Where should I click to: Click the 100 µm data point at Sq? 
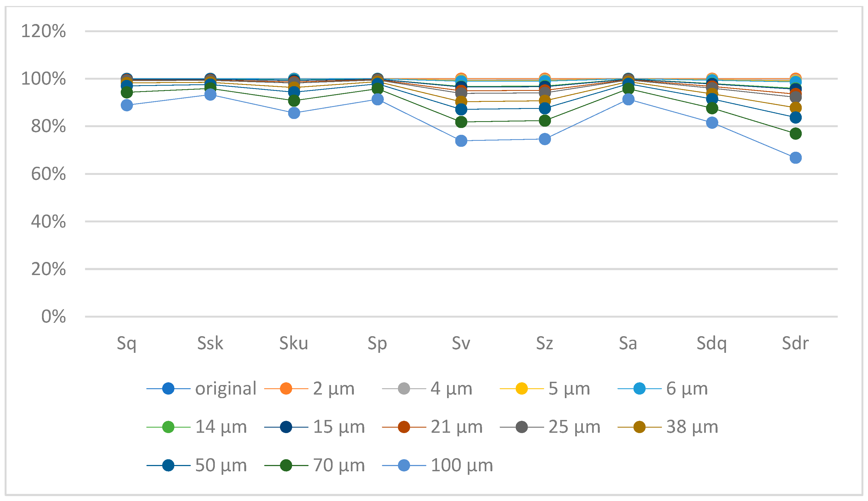(x=126, y=105)
